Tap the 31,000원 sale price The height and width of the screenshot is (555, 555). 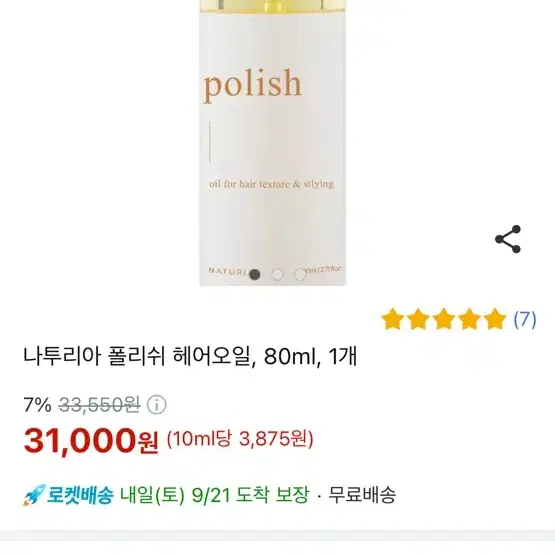(91, 441)
